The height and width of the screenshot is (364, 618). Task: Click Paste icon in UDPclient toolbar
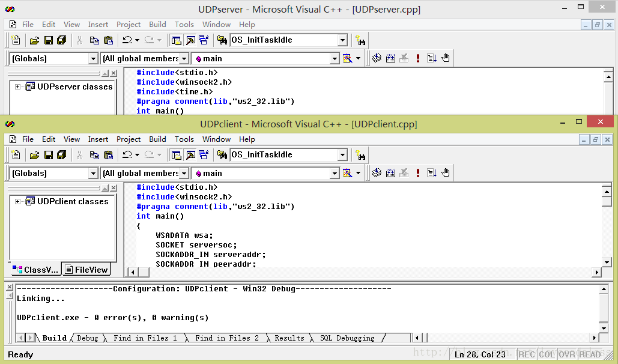108,155
